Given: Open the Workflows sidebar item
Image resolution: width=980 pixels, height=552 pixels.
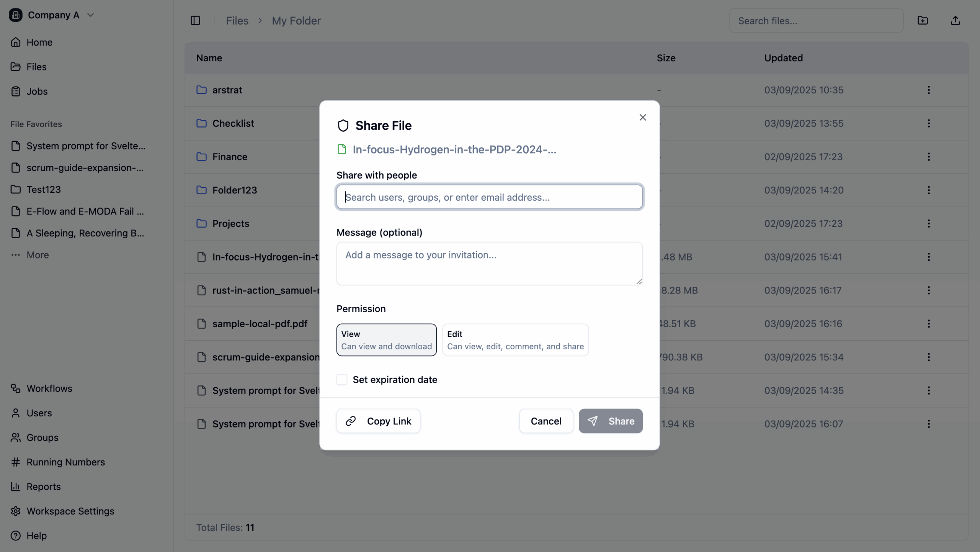Looking at the screenshot, I should point(49,388).
